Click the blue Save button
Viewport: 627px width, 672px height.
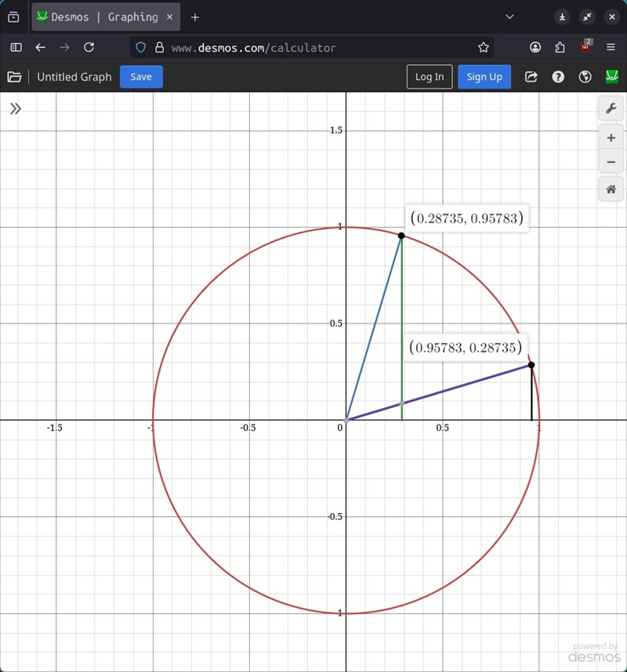coord(141,77)
